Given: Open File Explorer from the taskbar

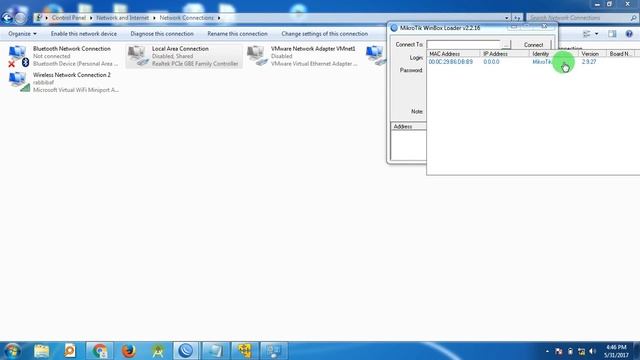Looking at the screenshot, I should tap(41, 351).
